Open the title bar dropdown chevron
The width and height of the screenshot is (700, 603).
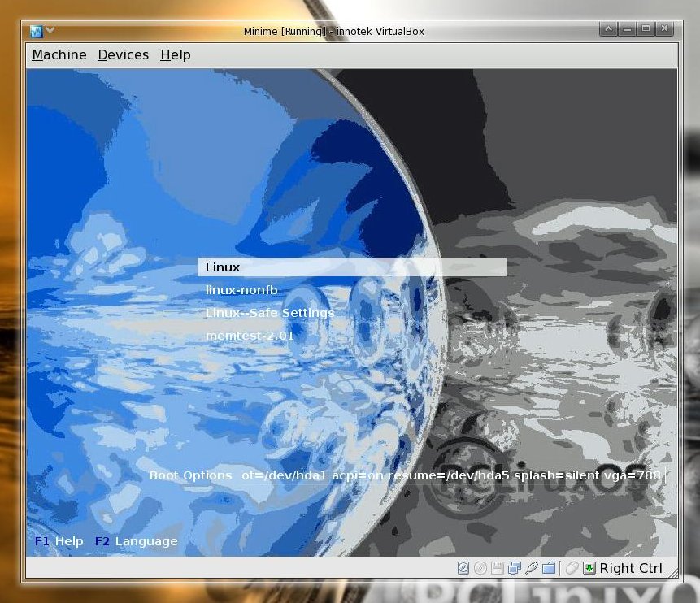coord(50,30)
